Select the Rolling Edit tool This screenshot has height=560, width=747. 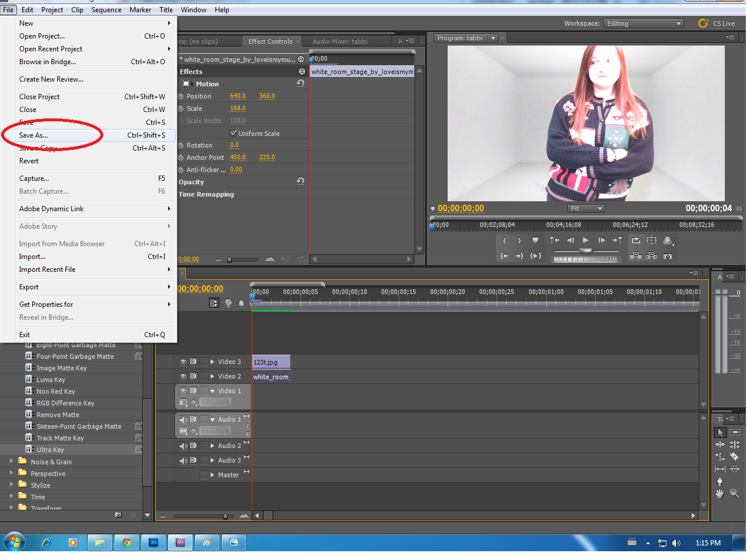coord(735,444)
